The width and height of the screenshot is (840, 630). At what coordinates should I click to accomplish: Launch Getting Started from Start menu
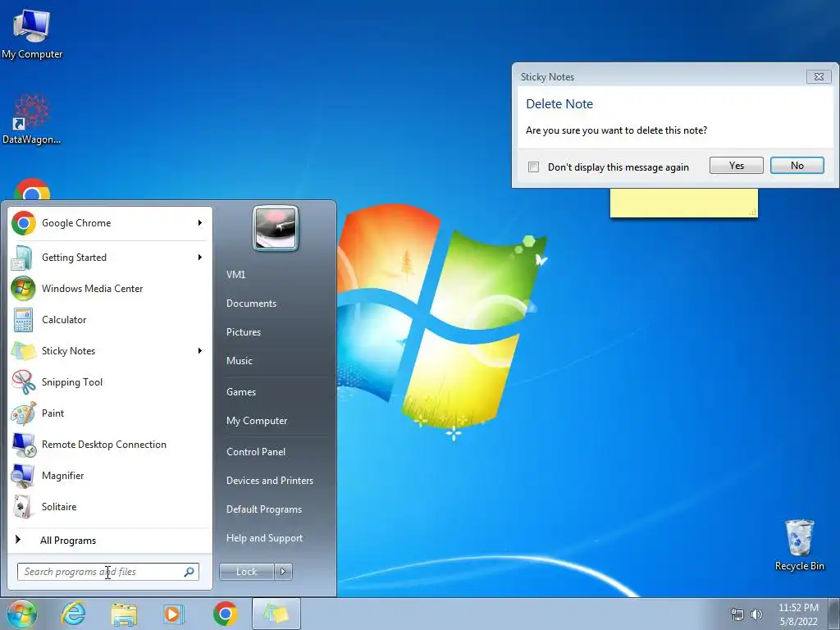[x=110, y=258]
